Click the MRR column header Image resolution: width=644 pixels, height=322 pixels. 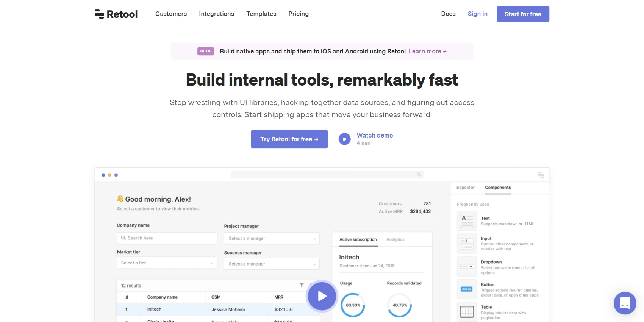pos(279,297)
